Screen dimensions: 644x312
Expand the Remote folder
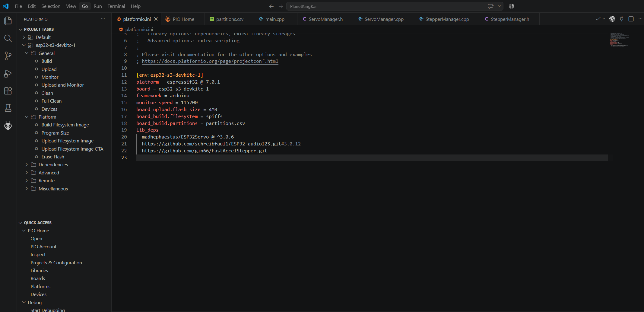(27, 180)
